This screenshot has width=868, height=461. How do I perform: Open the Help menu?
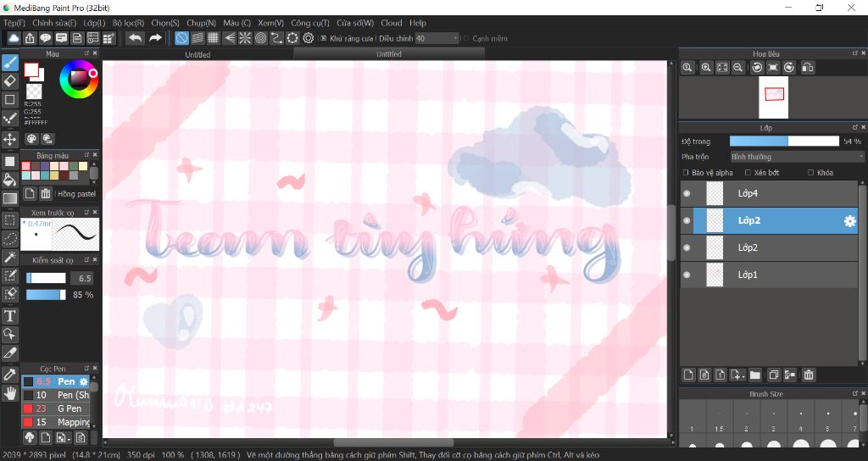(418, 23)
